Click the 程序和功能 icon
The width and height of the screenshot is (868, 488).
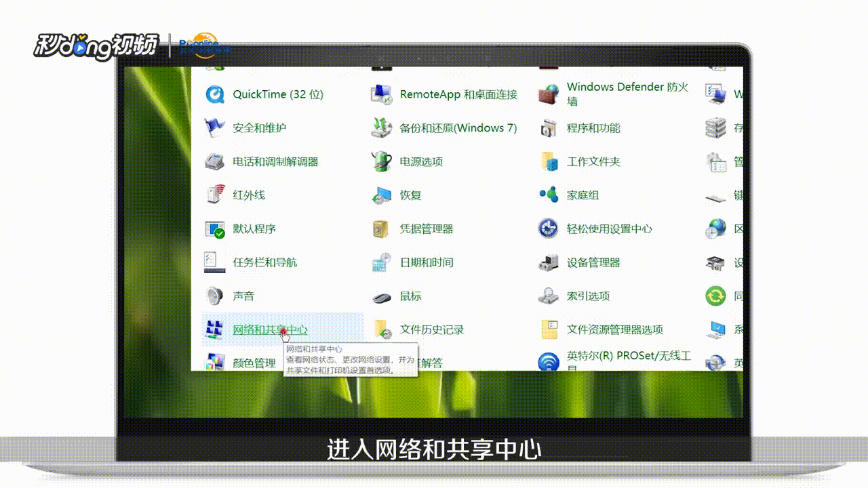[x=549, y=127]
